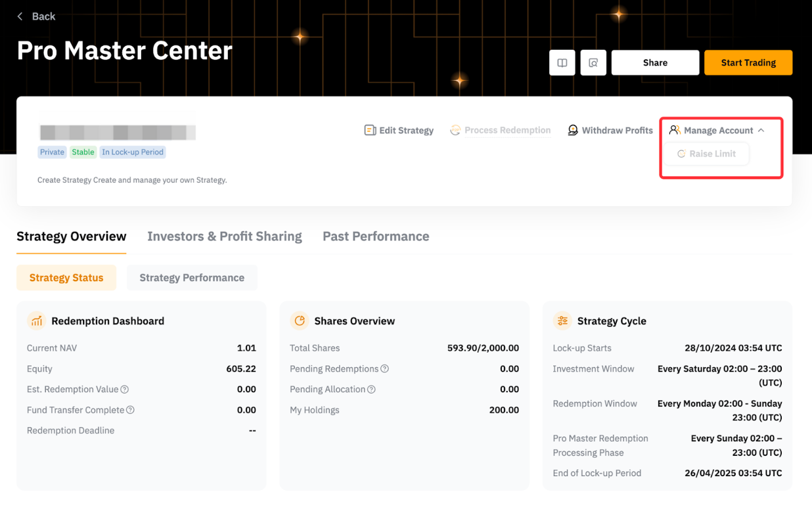This screenshot has width=812, height=511.
Task: Click the search document icon button
Action: point(593,63)
